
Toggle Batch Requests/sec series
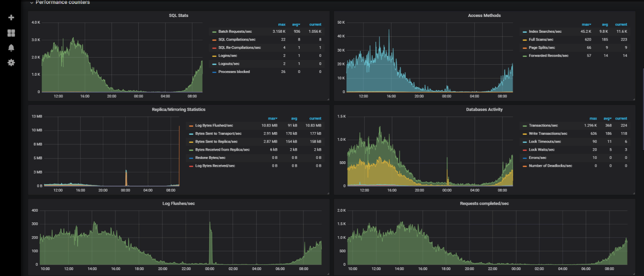pyautogui.click(x=235, y=32)
